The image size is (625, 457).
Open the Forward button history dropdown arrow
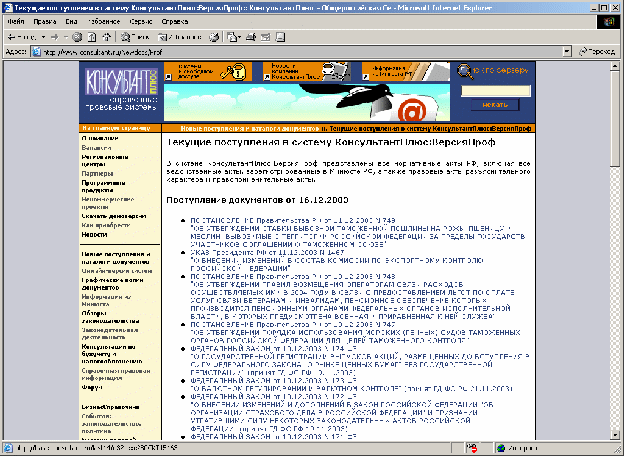coord(66,37)
